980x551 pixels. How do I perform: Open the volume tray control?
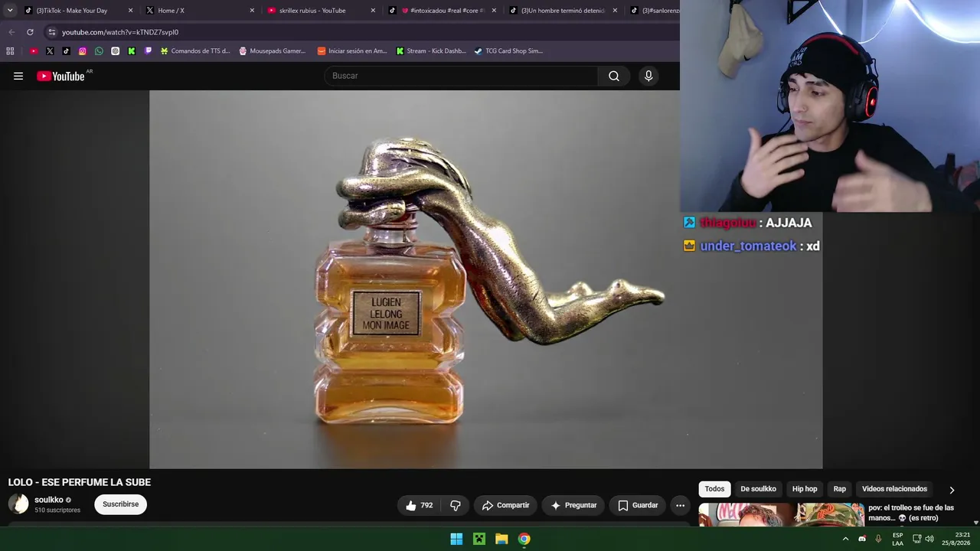[929, 539]
